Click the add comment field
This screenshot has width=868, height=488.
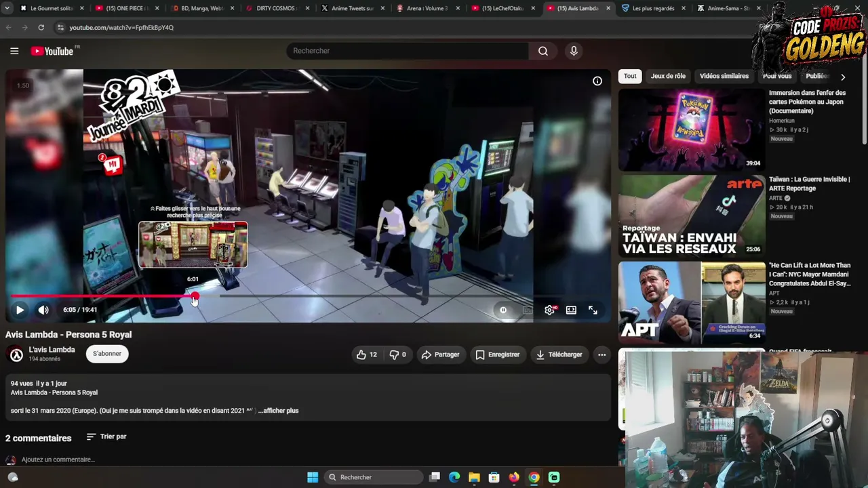pos(58,460)
